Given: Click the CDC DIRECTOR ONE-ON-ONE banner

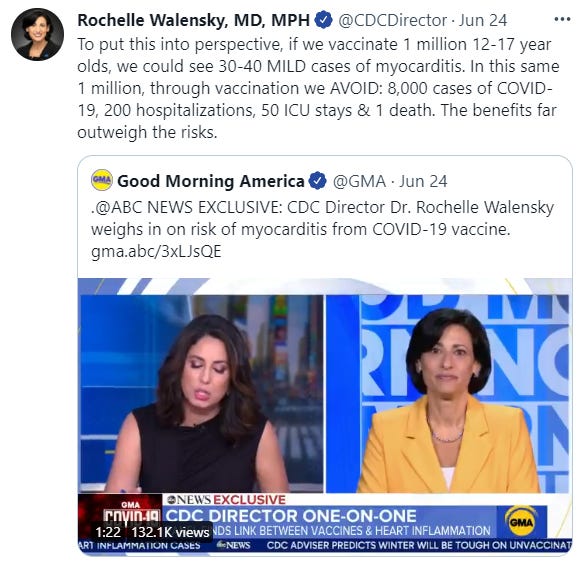Looking at the screenshot, I should (291, 516).
